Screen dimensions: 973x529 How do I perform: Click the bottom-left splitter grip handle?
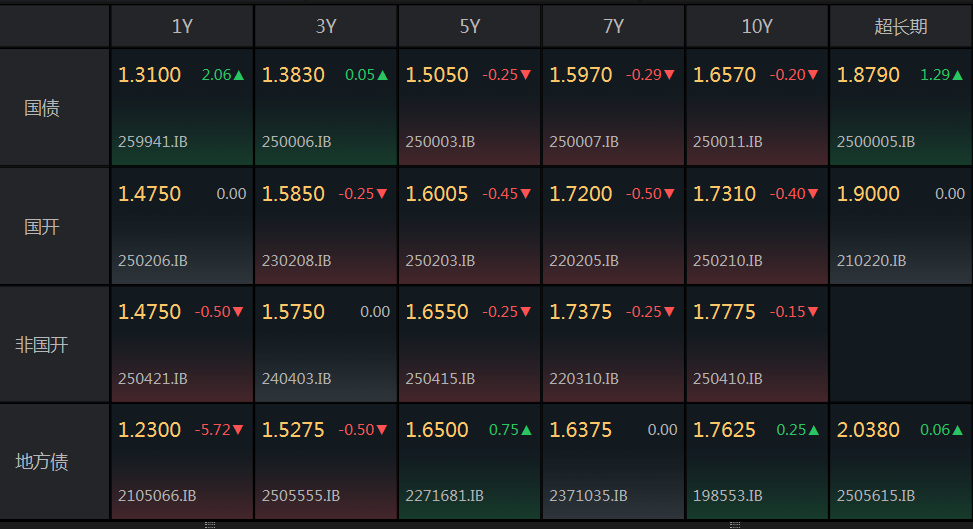210,525
